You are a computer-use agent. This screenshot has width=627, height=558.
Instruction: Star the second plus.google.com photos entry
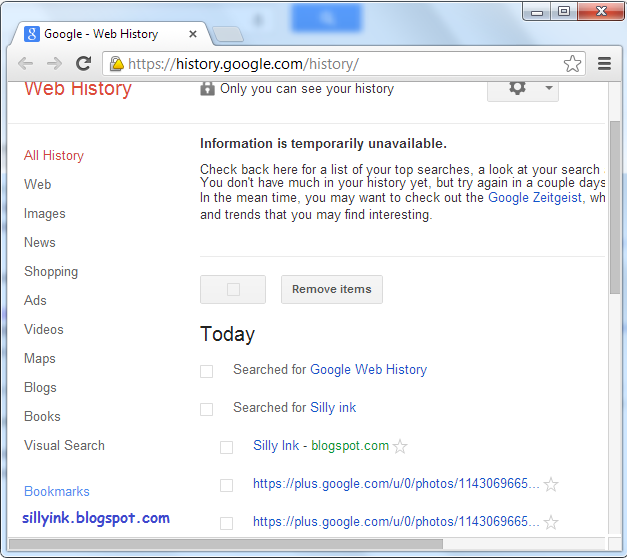click(x=551, y=522)
